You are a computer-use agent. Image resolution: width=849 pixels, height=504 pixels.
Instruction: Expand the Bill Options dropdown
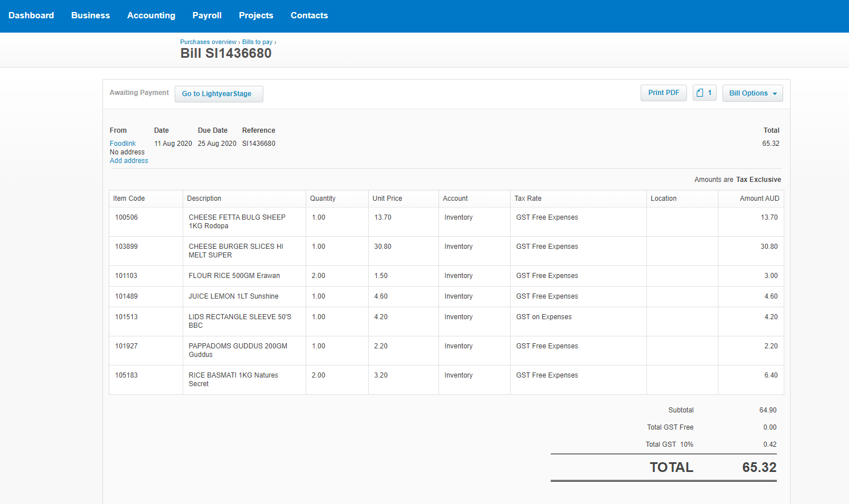pos(752,93)
